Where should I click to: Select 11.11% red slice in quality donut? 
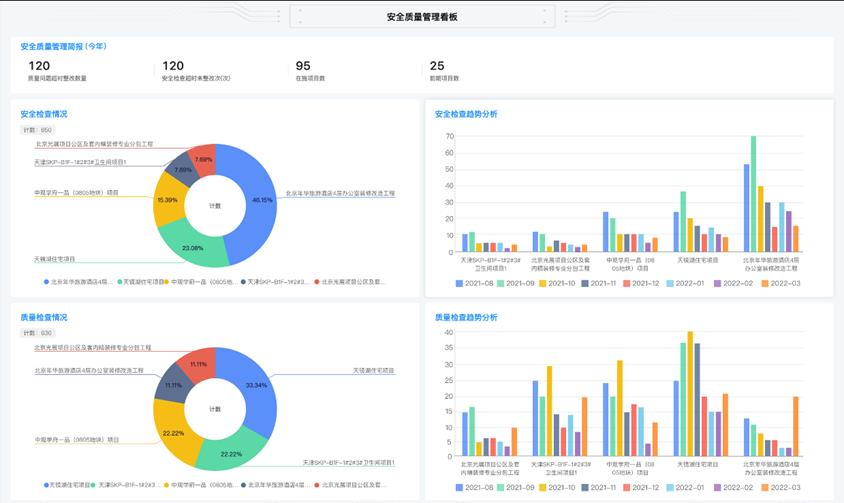click(198, 363)
